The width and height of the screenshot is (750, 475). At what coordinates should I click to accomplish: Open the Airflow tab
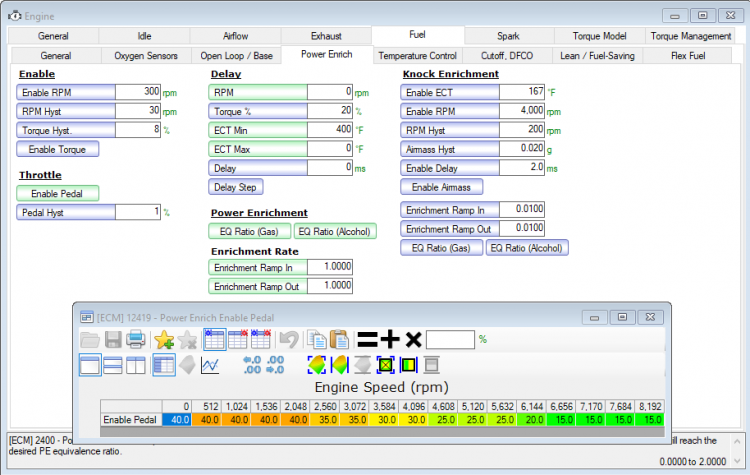[x=235, y=36]
